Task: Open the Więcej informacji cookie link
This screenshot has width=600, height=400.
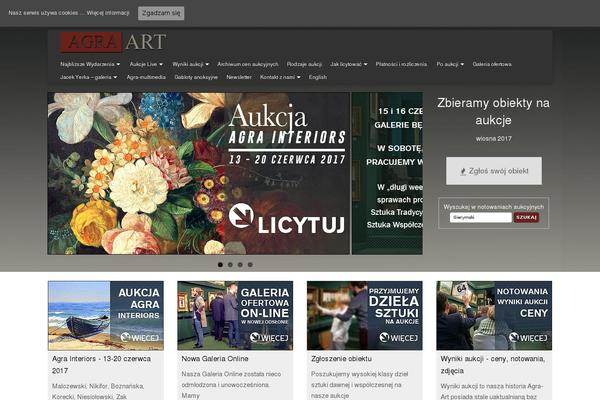Action: pyautogui.click(x=108, y=13)
